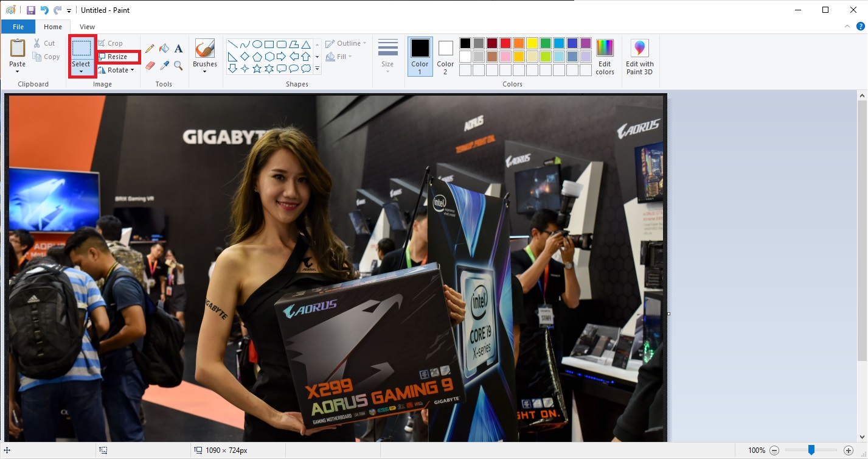868x459 pixels.
Task: Open the Rotate dropdown menu
Action: coord(116,70)
